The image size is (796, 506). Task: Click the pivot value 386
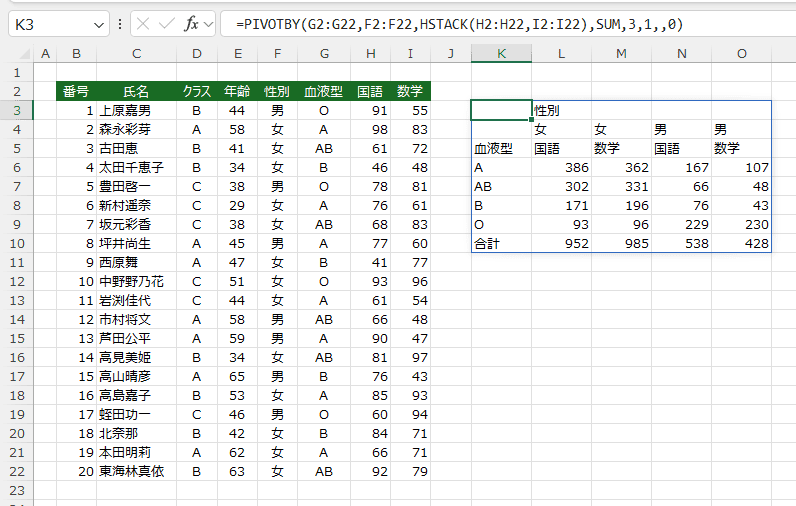tap(561, 167)
